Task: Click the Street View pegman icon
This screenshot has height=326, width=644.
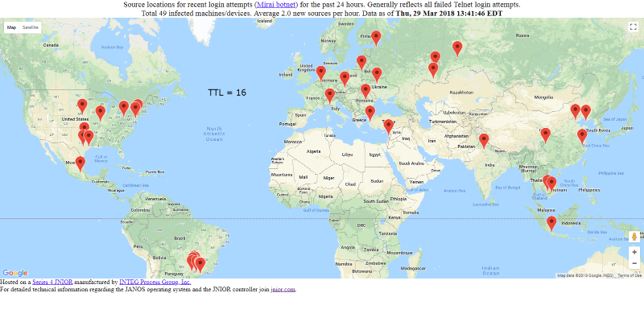Action: 634,237
